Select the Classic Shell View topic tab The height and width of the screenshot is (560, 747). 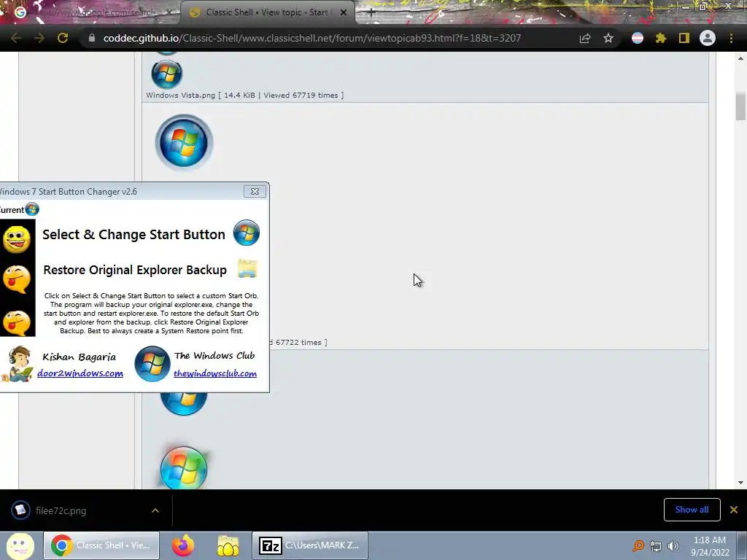point(267,12)
